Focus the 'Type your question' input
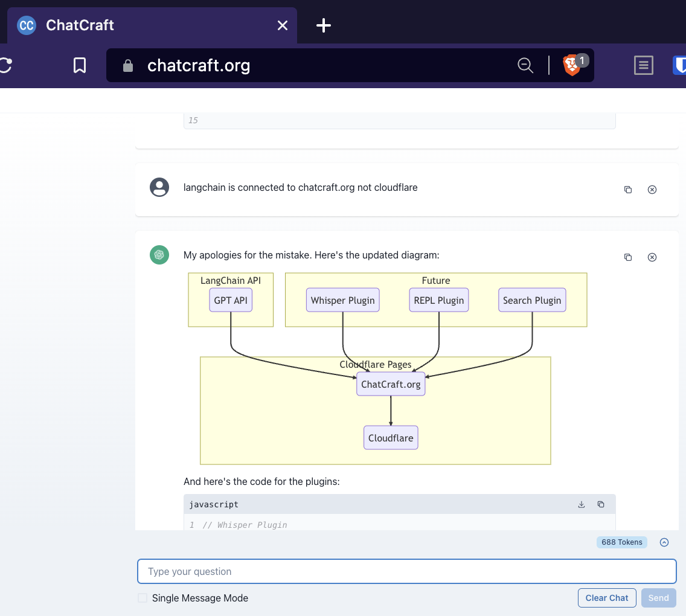This screenshot has height=616, width=686. point(407,571)
